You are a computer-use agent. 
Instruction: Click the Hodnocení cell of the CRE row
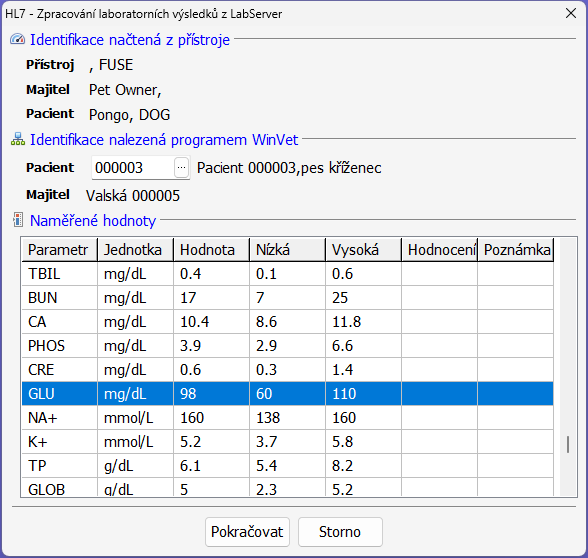coord(440,370)
